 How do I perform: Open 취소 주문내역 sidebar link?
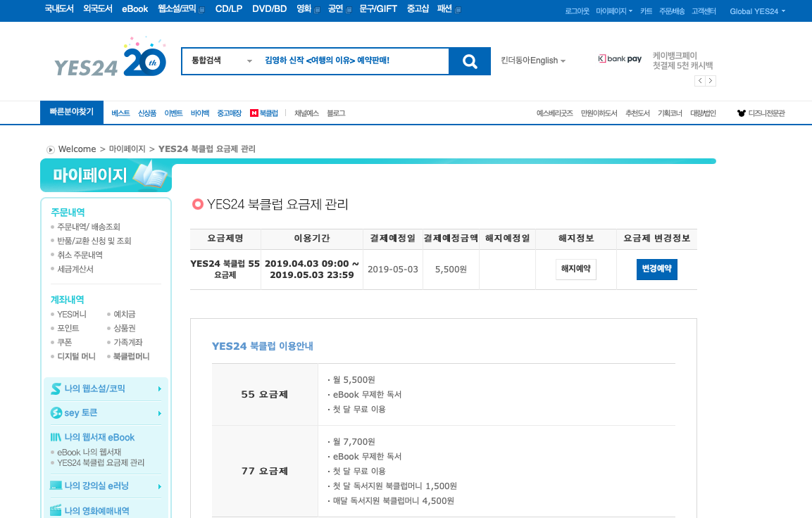coord(80,255)
